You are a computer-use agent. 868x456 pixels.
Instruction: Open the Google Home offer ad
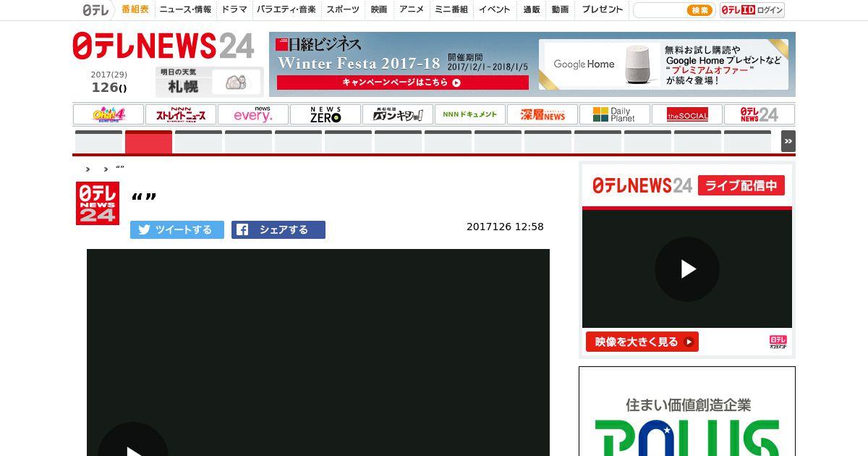coord(663,64)
